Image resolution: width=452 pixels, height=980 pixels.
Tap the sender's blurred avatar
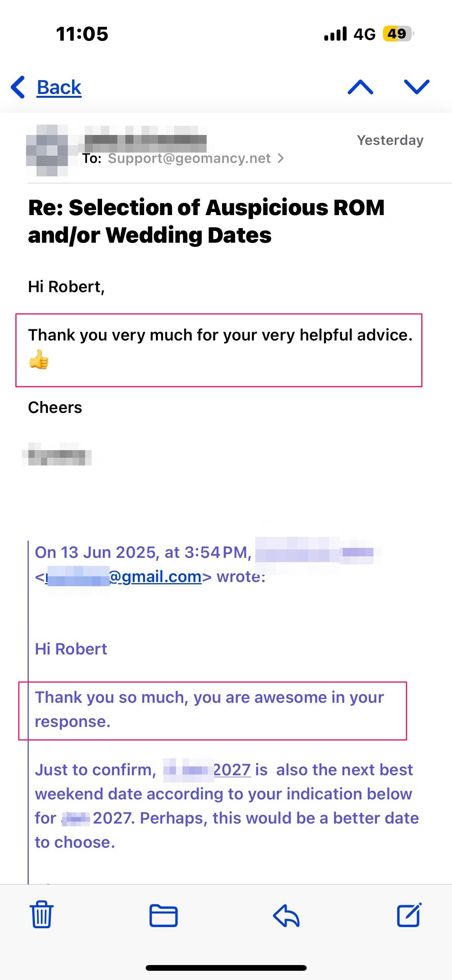click(x=47, y=150)
